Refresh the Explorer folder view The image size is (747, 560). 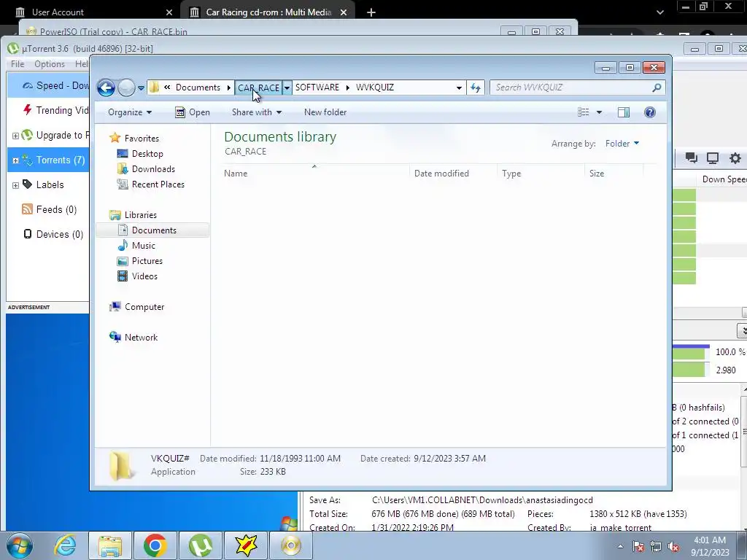tap(476, 87)
